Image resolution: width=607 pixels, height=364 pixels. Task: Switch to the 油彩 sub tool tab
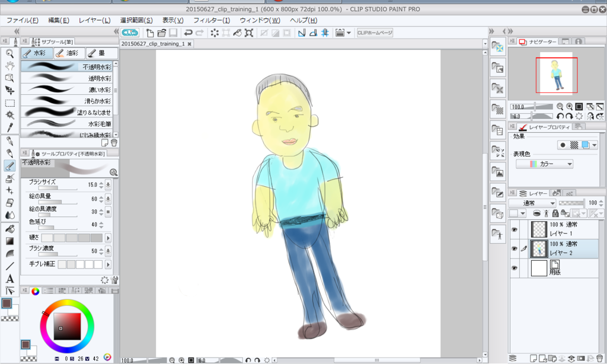click(x=69, y=53)
